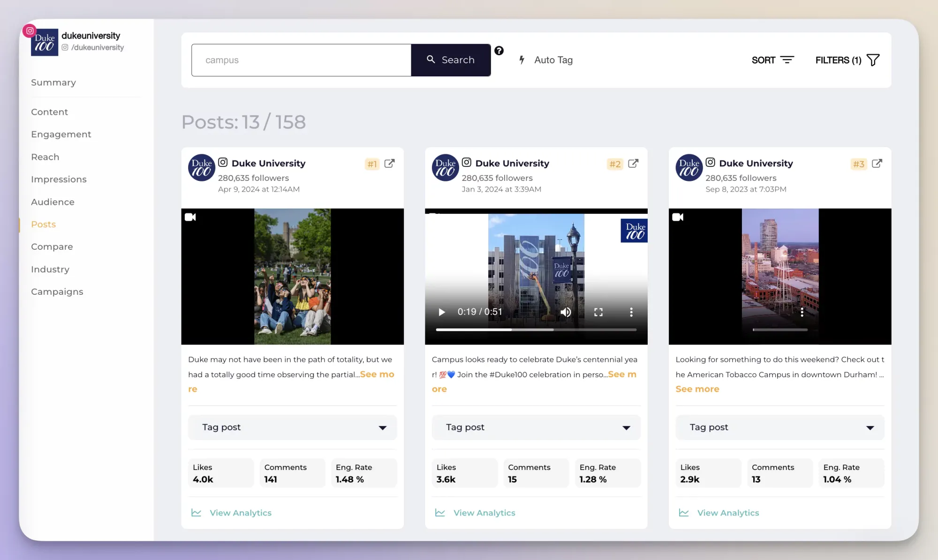Select the Audience tab in sidebar
938x560 pixels.
[53, 202]
